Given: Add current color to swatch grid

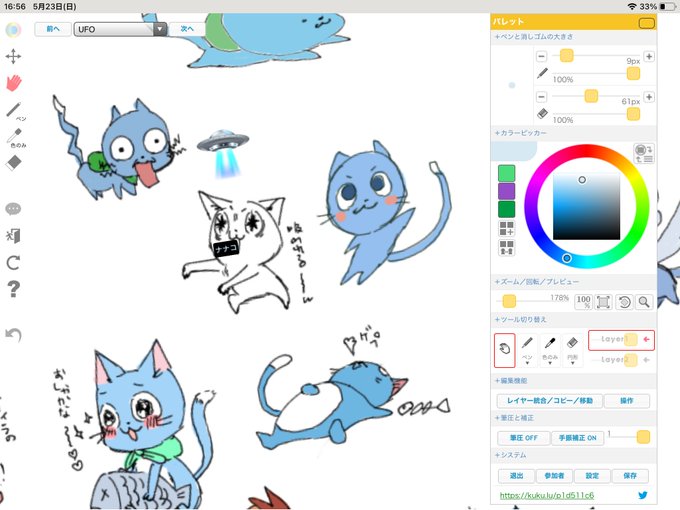Looking at the screenshot, I should pos(506,228).
